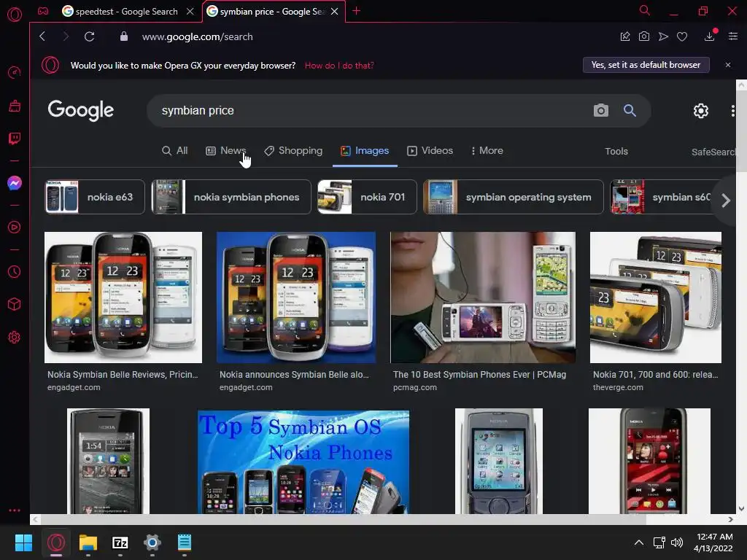Screen dimensions: 747x560
Task: Open the Opera GX menu logo
Action: 15,15
